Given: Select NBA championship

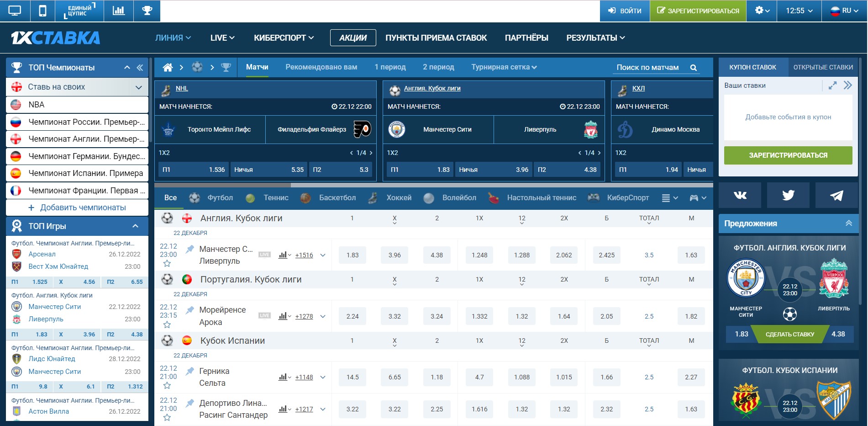Looking at the screenshot, I should point(77,105).
